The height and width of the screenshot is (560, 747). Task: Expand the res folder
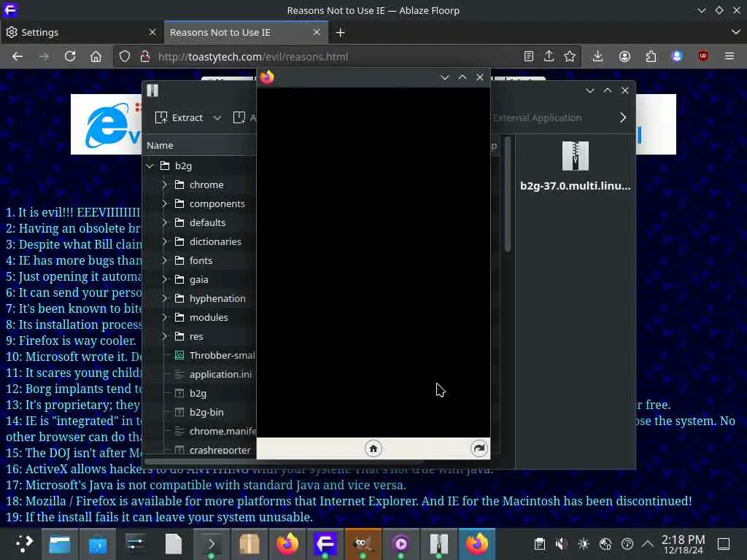point(164,336)
